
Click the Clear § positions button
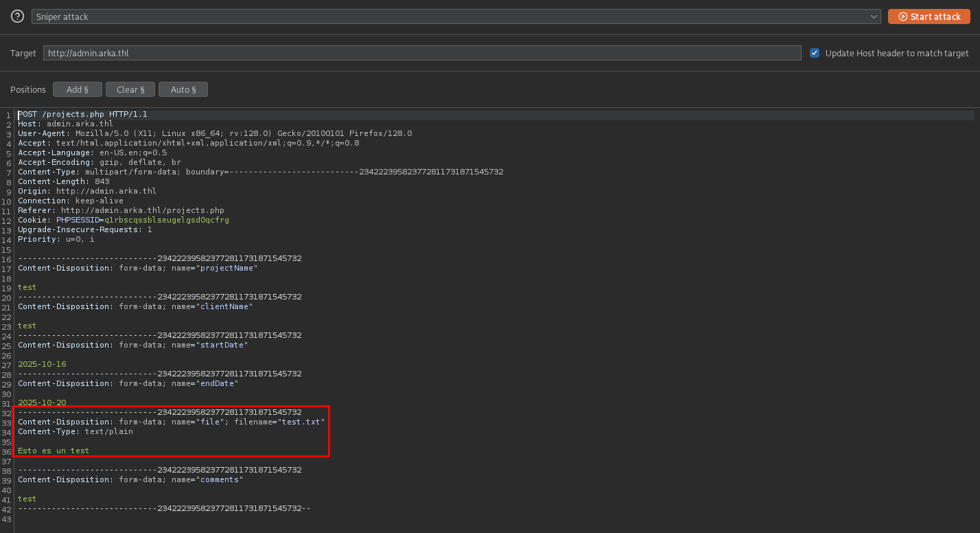(x=130, y=89)
